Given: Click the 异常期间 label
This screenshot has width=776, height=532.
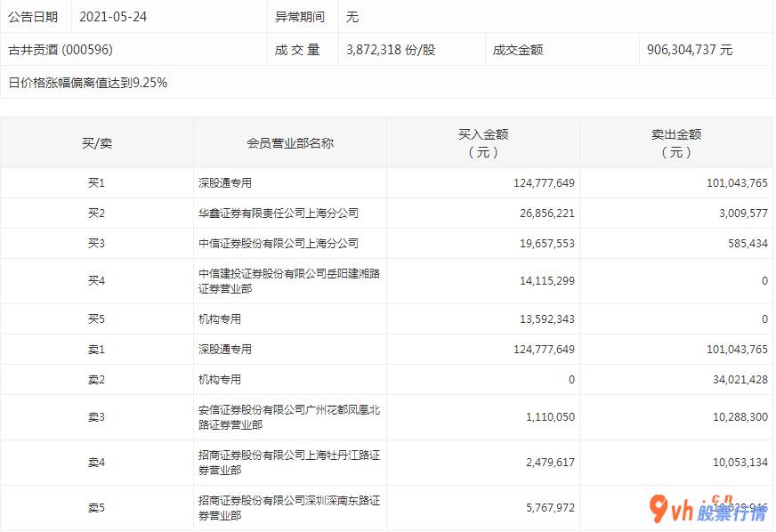Looking at the screenshot, I should [300, 17].
